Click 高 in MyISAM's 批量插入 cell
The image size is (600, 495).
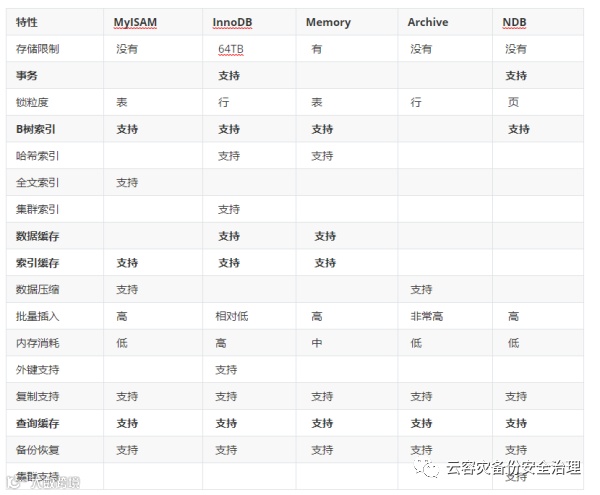coord(122,316)
